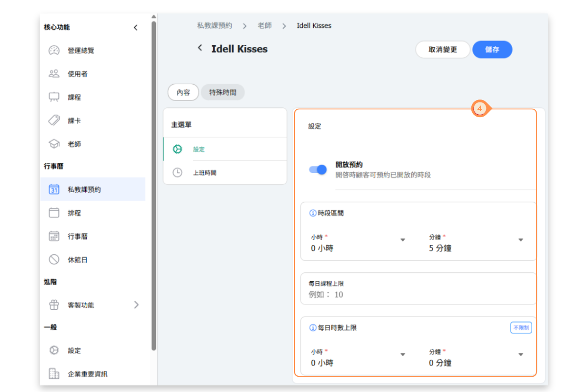Switch to the 特殊時間 tab
Screen dimensions: 588x392
pyautogui.click(x=222, y=92)
